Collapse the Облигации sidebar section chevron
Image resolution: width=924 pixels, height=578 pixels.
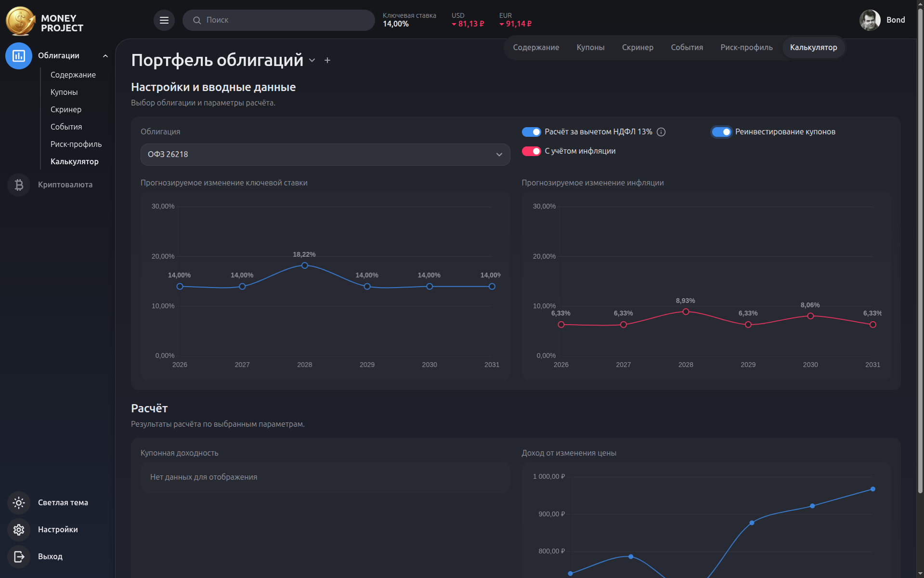click(105, 56)
